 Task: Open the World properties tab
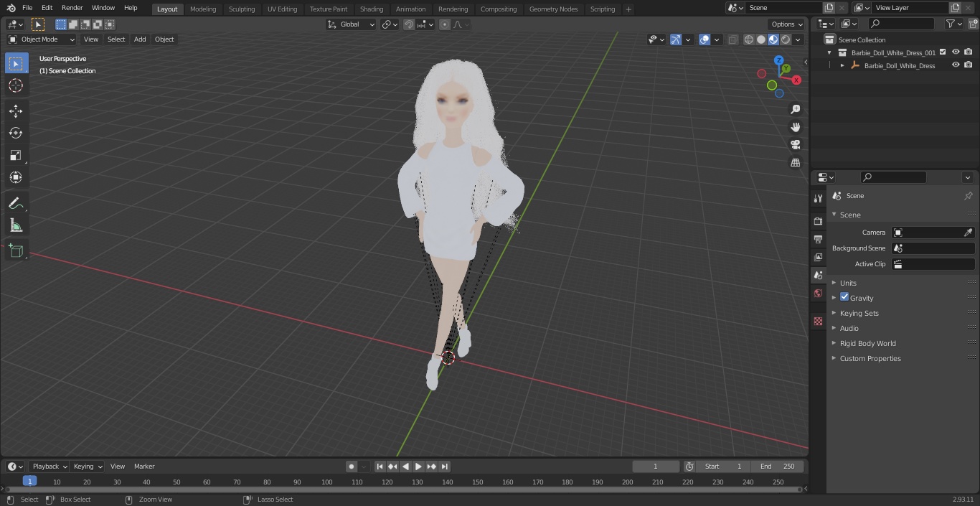(x=818, y=294)
